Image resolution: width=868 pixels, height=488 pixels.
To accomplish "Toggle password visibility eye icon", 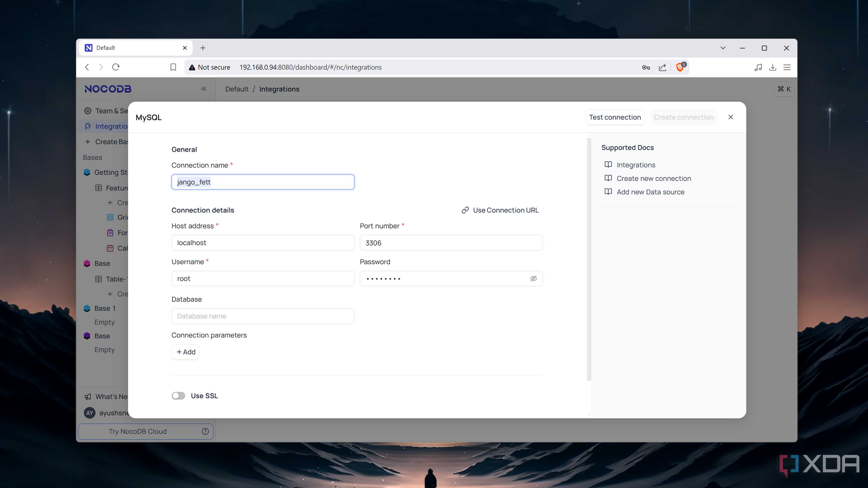I will tap(533, 279).
